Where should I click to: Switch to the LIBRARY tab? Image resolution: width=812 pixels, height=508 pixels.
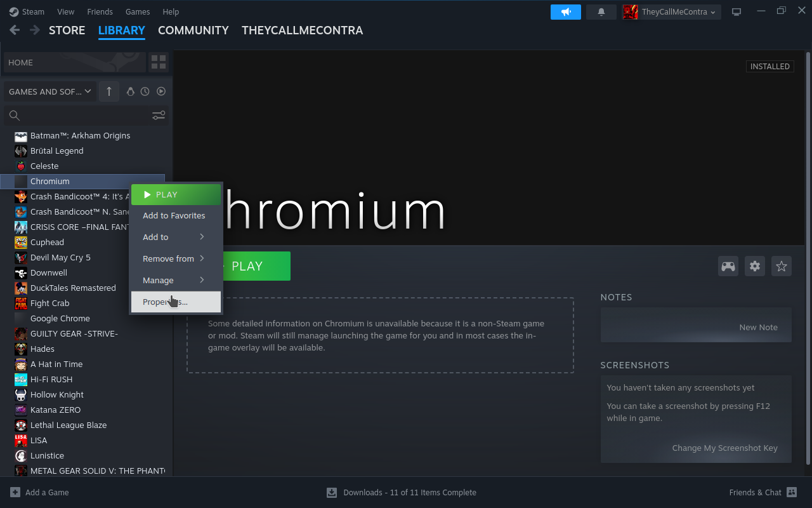coord(122,30)
